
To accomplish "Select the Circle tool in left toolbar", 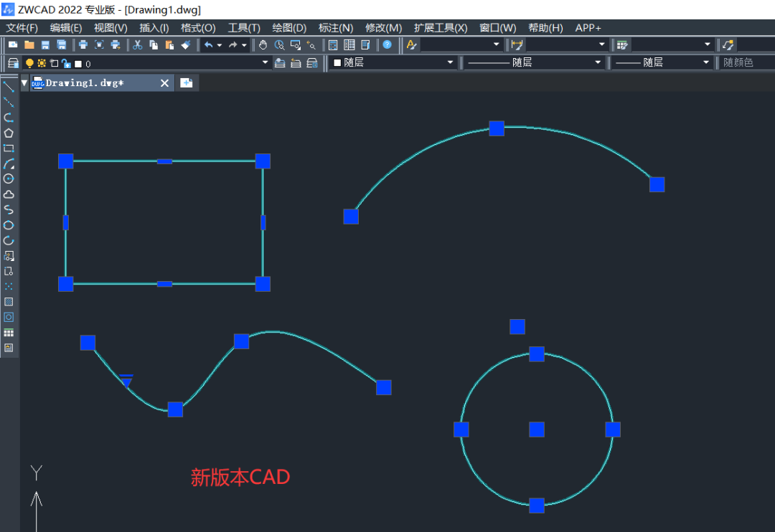I will pos(9,179).
